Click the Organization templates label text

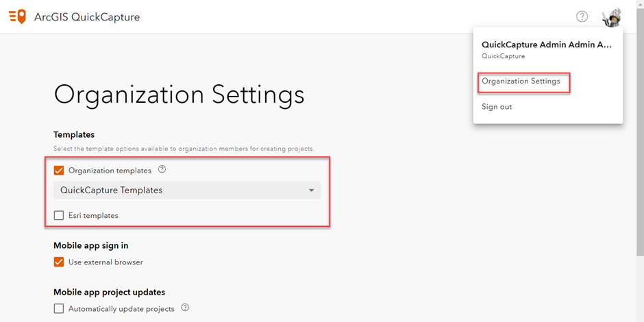[x=110, y=170]
